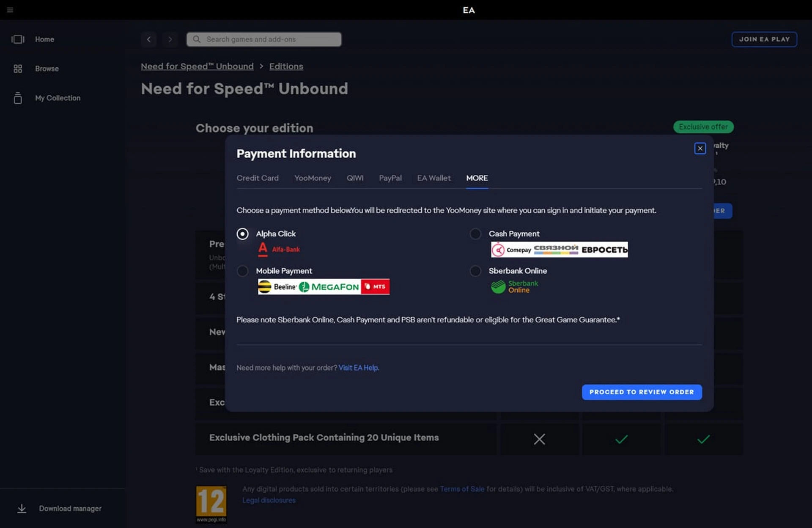Click the Exclusive offer badge
This screenshot has width=812, height=528.
tap(703, 127)
